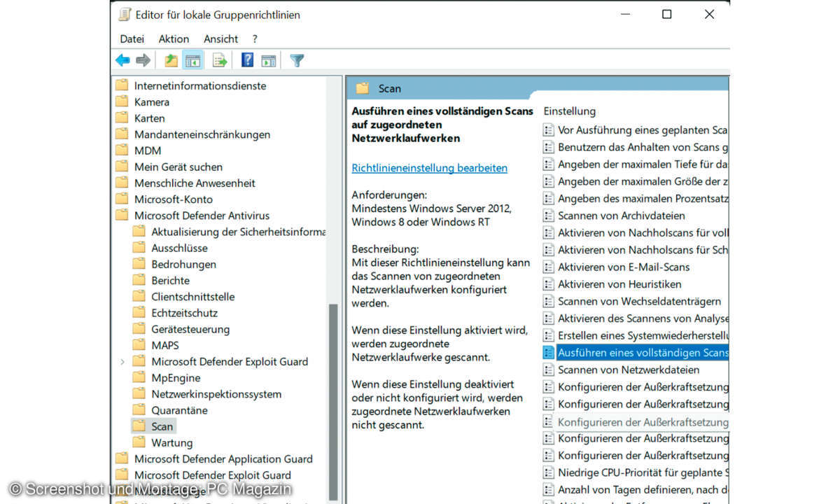This screenshot has width=840, height=504.
Task: Open the Datei menu
Action: [x=132, y=39]
